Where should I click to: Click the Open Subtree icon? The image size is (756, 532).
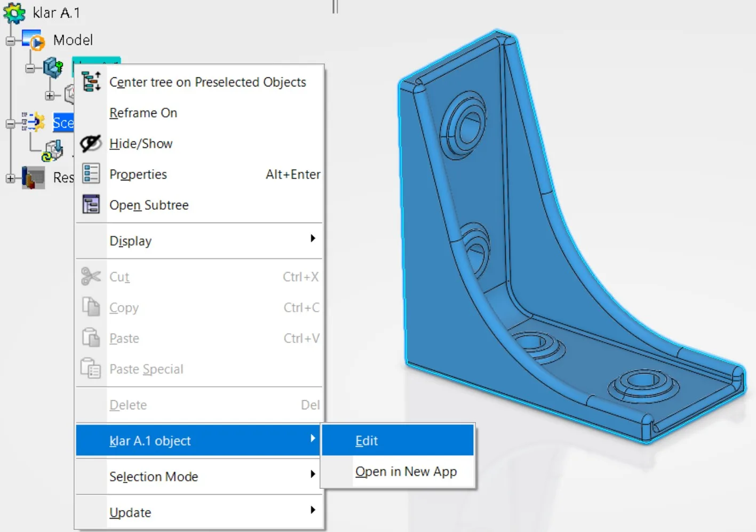click(91, 205)
